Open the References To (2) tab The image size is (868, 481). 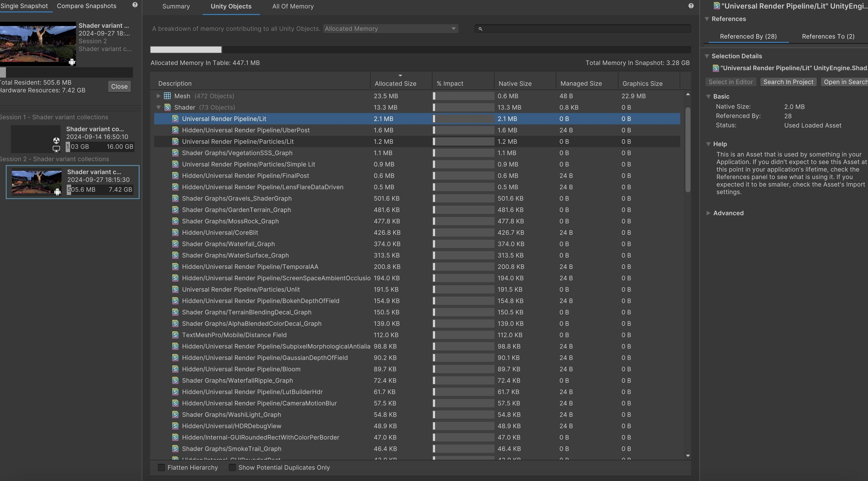pos(828,36)
